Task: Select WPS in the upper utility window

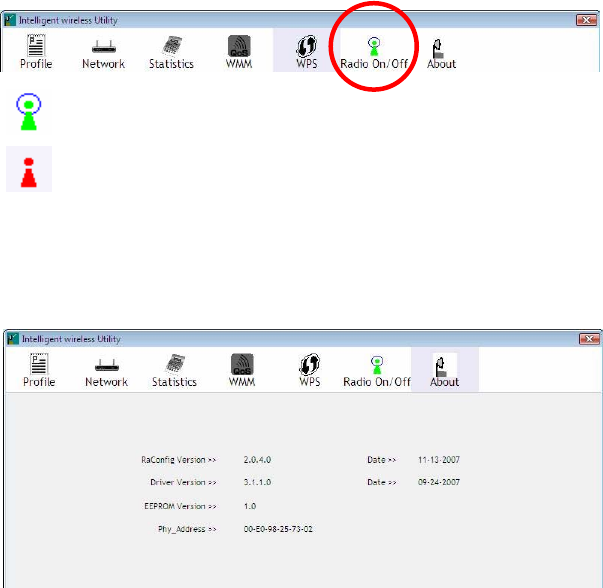Action: pos(306,52)
